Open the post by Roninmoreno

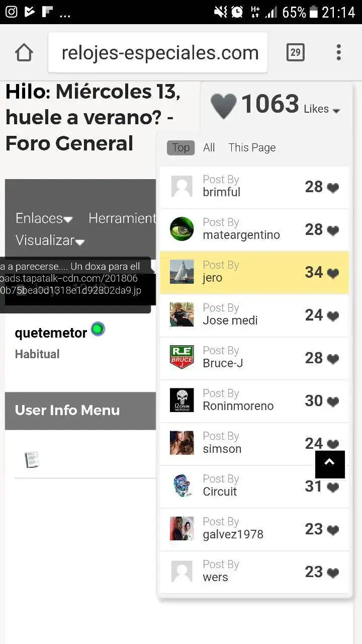click(x=254, y=401)
